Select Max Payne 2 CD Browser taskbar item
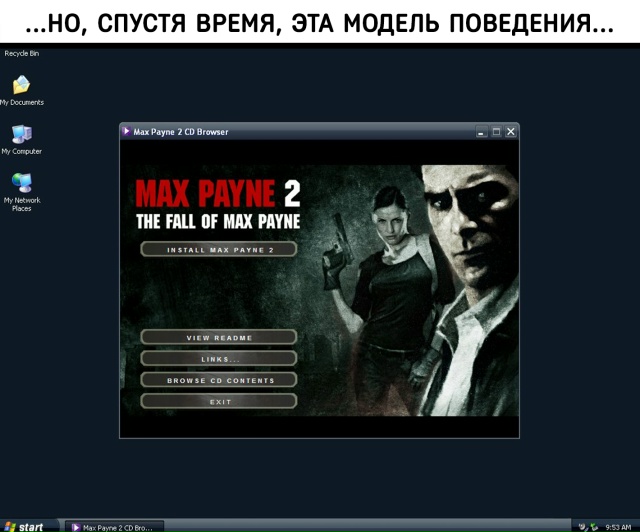640x532 pixels. [111, 526]
